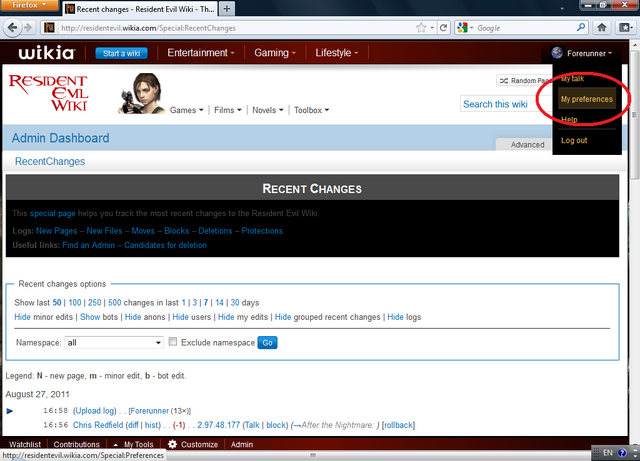Click Show bots link
The image size is (640, 461).
pos(90,317)
